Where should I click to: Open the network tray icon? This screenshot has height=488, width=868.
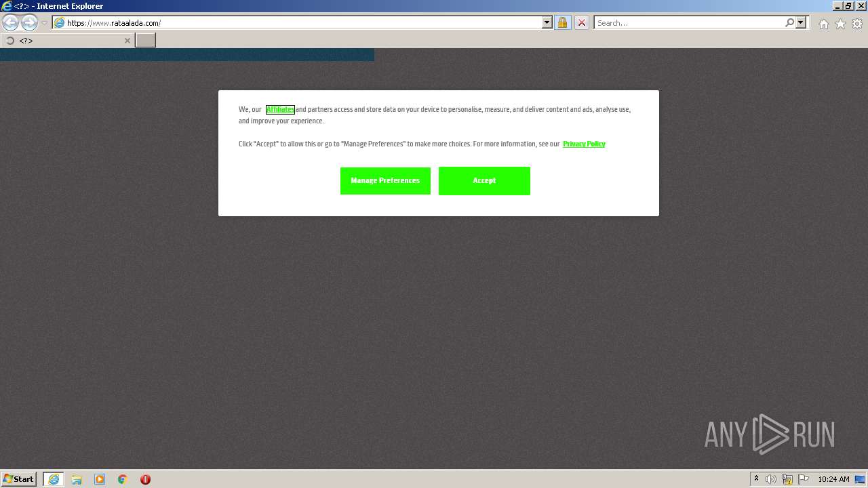[x=787, y=479]
